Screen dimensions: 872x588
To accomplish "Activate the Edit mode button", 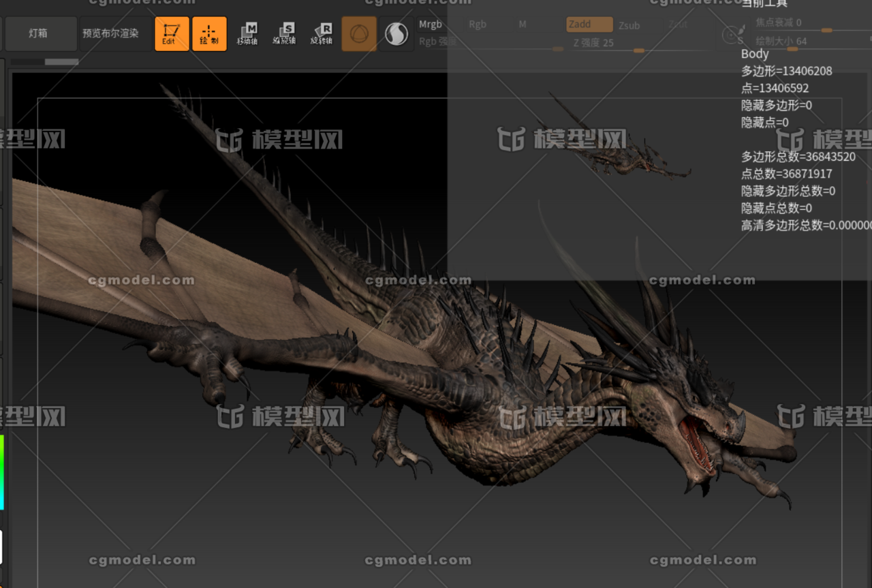I will [172, 33].
